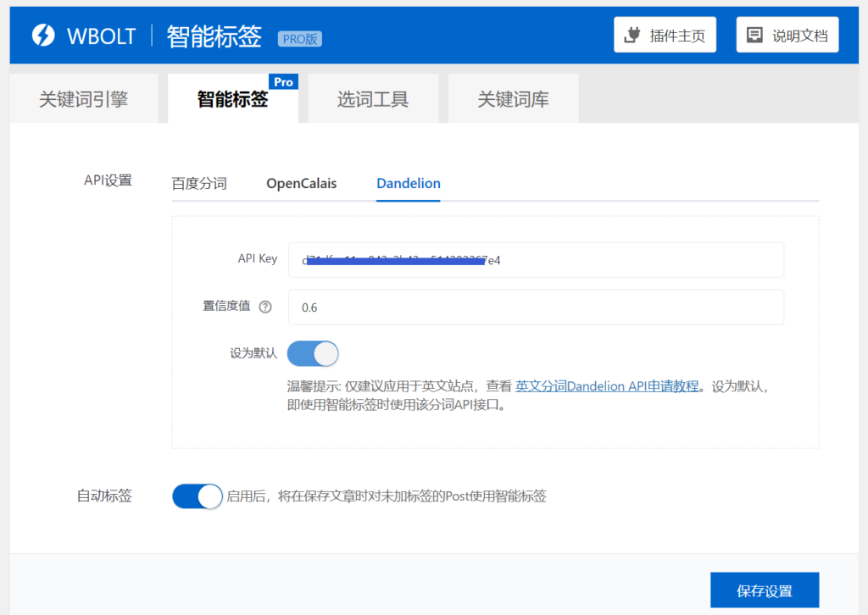The height and width of the screenshot is (615, 868).
Task: Disable the 自动标签 toggle
Action: pyautogui.click(x=197, y=496)
